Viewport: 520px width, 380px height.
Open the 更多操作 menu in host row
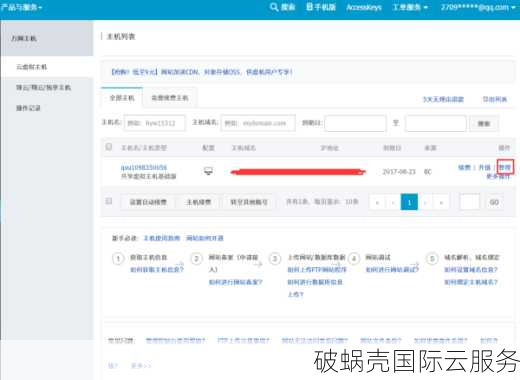pos(498,176)
